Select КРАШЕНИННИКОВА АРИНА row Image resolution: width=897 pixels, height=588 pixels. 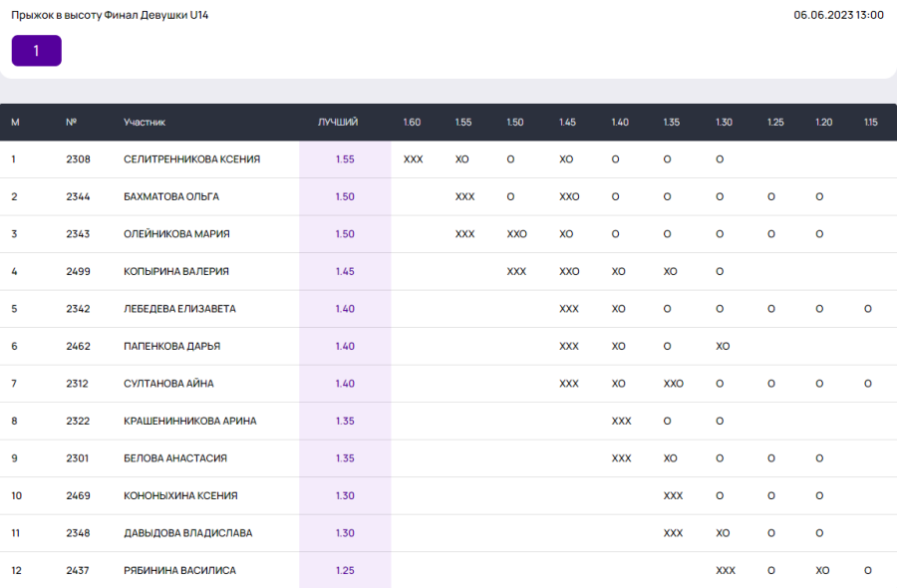click(x=189, y=421)
